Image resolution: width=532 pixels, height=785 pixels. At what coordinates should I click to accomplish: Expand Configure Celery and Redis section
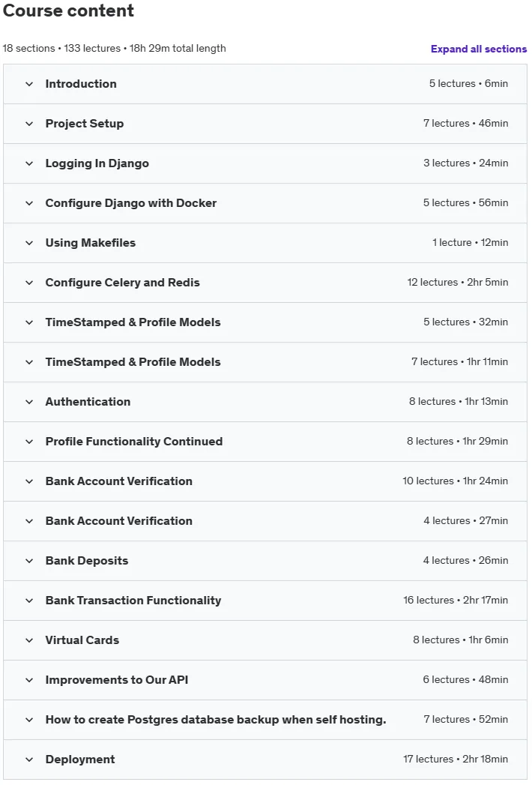(265, 283)
